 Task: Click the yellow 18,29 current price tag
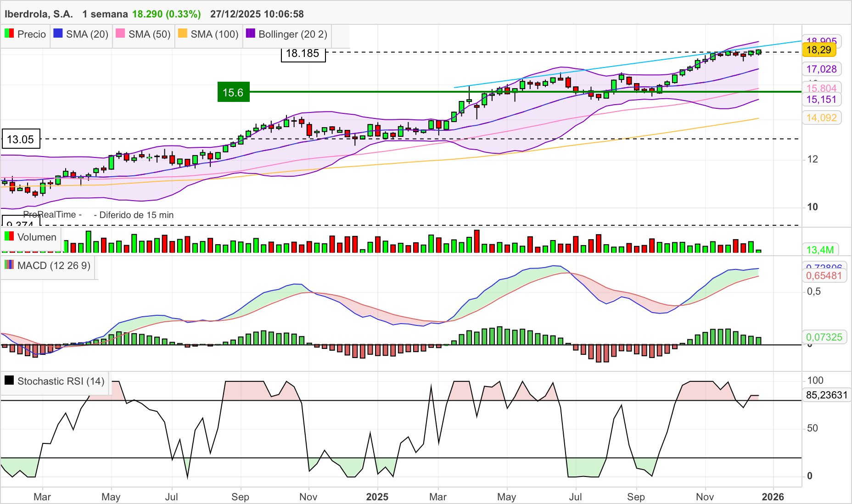819,50
